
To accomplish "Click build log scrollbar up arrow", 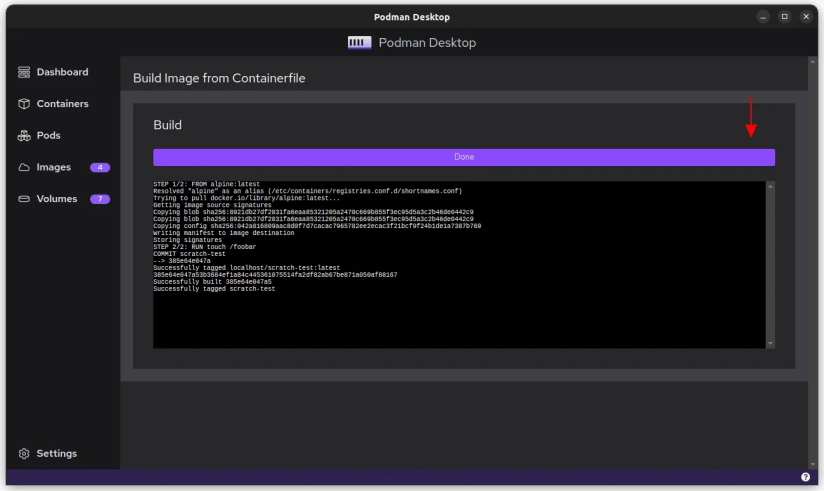I will coord(770,186).
